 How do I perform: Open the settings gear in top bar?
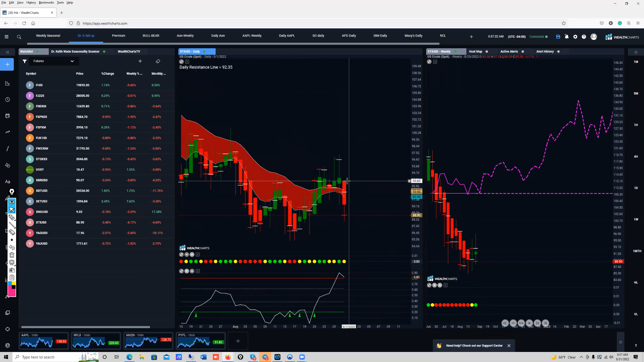pyautogui.click(x=575, y=37)
